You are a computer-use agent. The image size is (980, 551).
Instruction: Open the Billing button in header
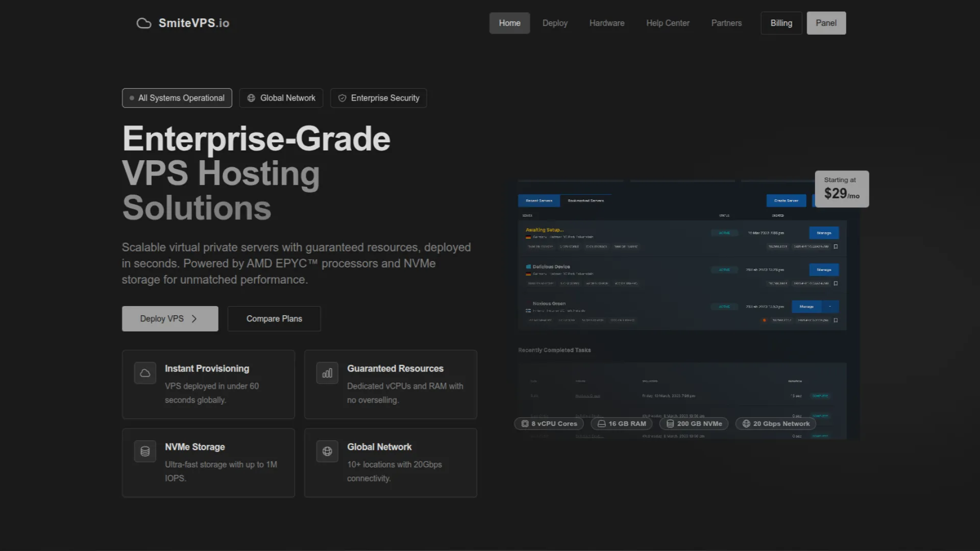(x=781, y=23)
